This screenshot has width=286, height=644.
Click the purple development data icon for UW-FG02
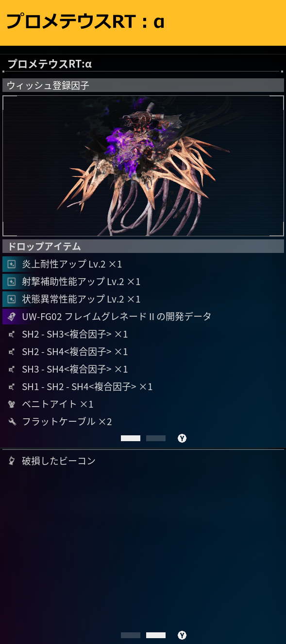[12, 317]
